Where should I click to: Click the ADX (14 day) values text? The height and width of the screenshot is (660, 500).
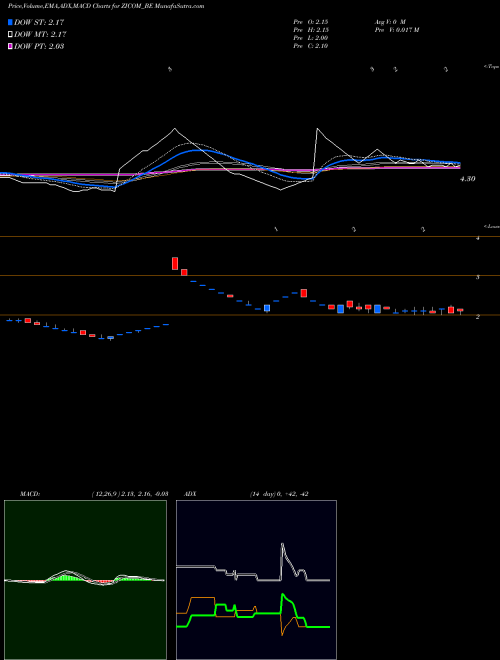tap(279, 494)
